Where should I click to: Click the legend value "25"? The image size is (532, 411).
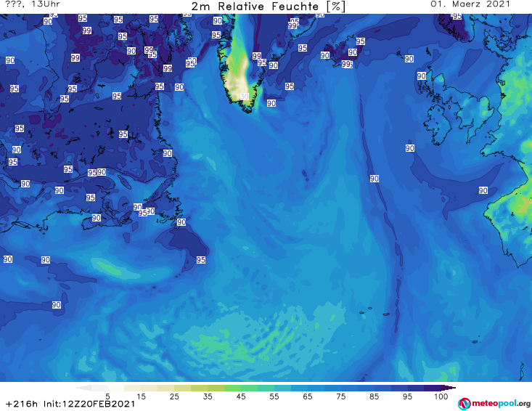(174, 396)
